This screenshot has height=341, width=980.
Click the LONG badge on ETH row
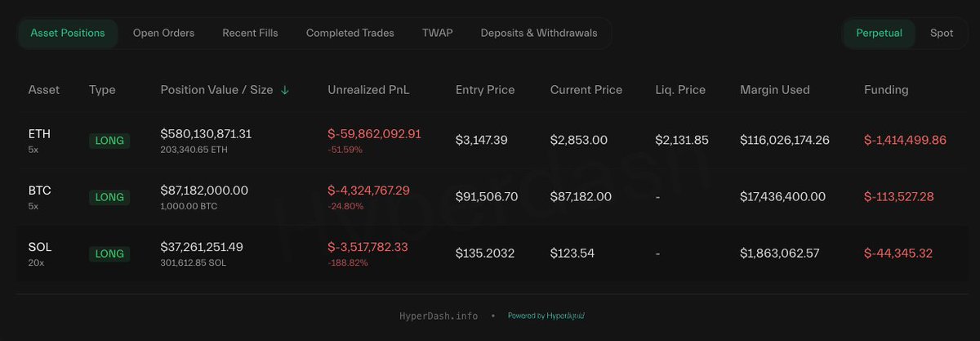[109, 141]
